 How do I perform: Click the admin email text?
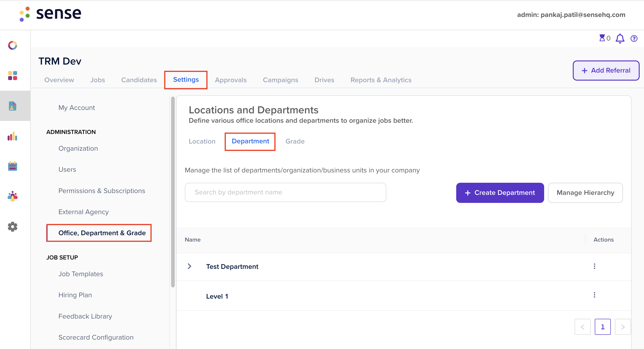(571, 15)
